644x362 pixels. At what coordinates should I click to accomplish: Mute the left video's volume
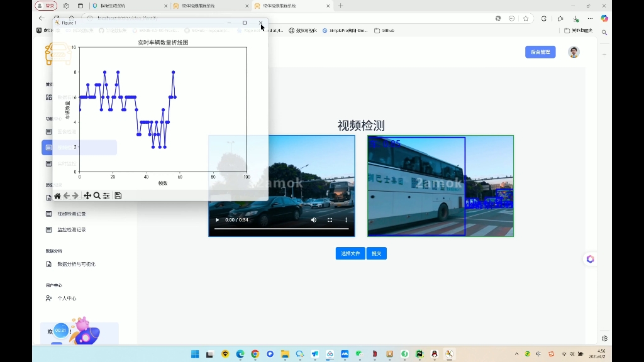(314, 220)
